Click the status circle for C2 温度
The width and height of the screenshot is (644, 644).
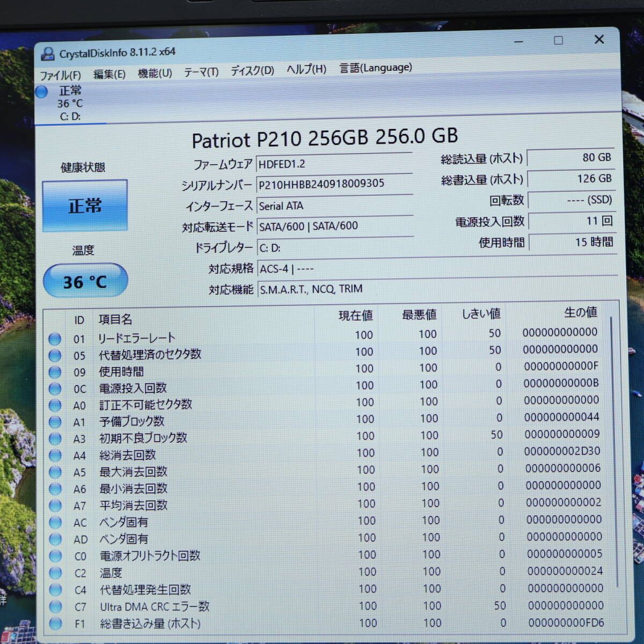tap(55, 573)
